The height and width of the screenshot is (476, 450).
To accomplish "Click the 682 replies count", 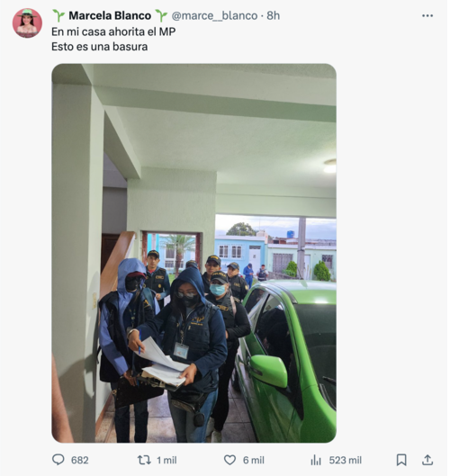I will click(x=79, y=460).
